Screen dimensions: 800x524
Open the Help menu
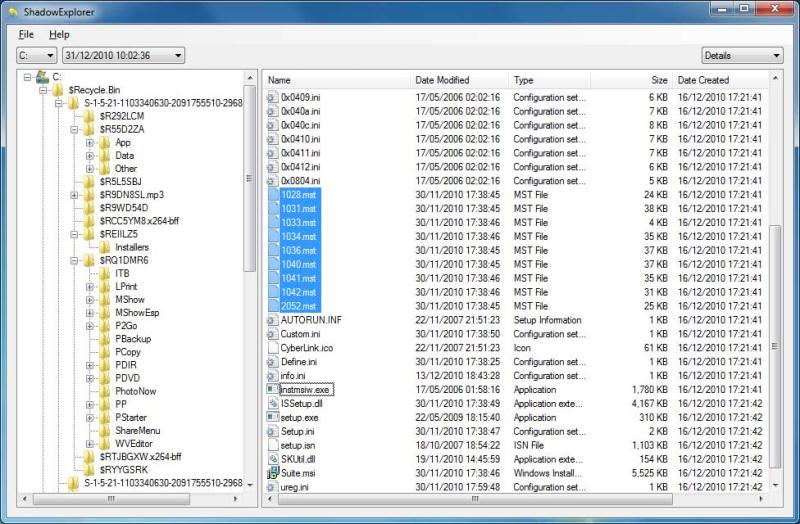coord(59,35)
